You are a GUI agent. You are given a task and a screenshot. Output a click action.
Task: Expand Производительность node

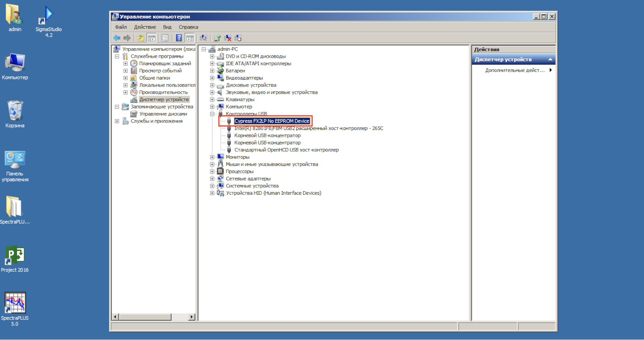coord(125,92)
